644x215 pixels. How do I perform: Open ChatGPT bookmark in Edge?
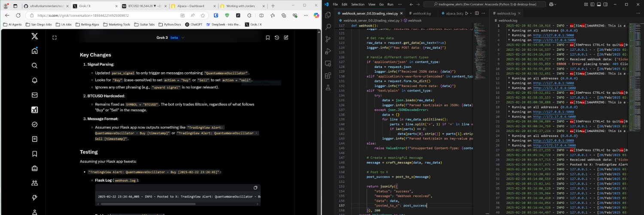(x=194, y=25)
